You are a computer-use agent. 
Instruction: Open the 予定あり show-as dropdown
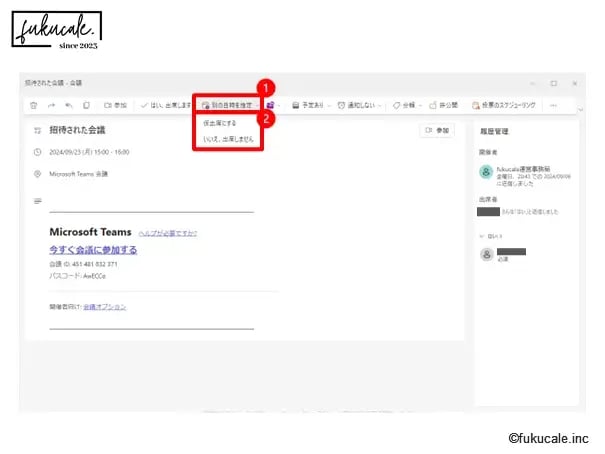tap(311, 105)
